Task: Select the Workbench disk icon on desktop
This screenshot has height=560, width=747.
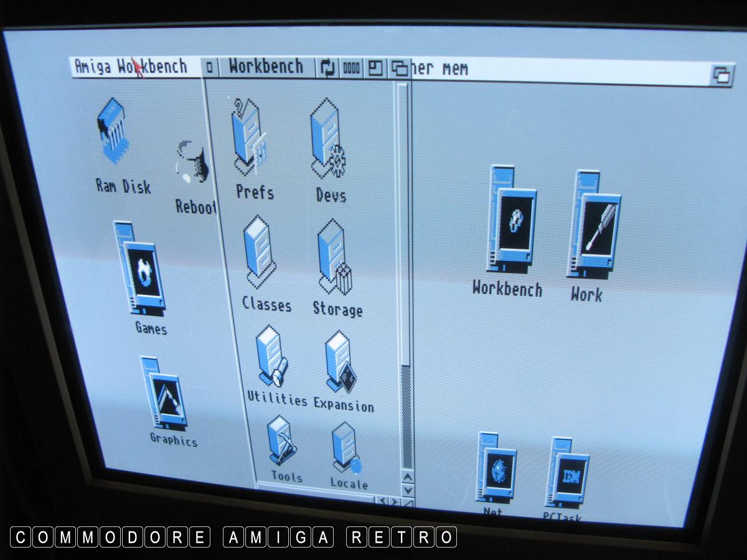Action: point(512,222)
